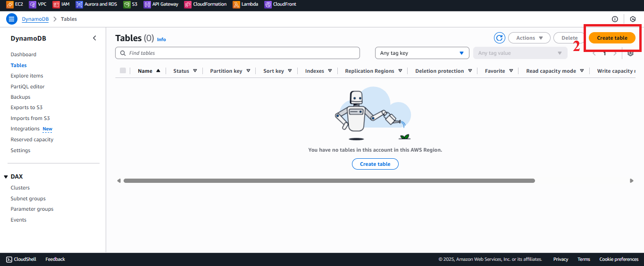Open PartiQL editor in sidebar
The height and width of the screenshot is (266, 644).
click(x=28, y=86)
